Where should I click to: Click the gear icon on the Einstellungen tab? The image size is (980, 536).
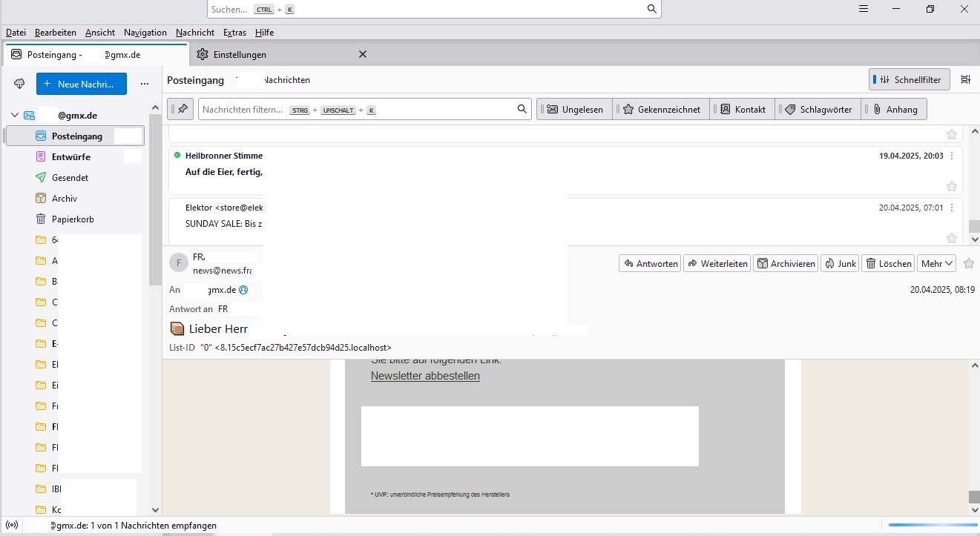coord(203,54)
